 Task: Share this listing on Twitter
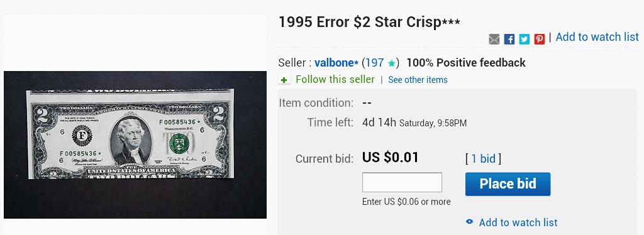click(524, 39)
